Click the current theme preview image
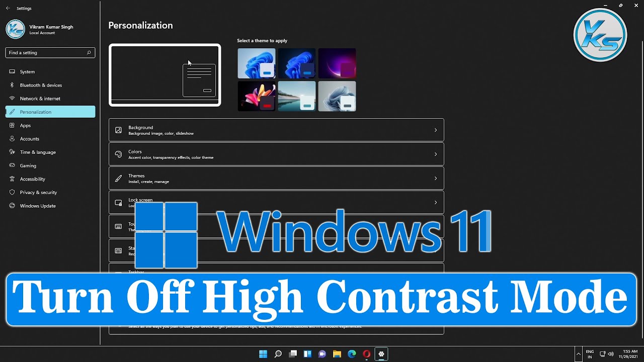The image size is (644, 362). [165, 75]
